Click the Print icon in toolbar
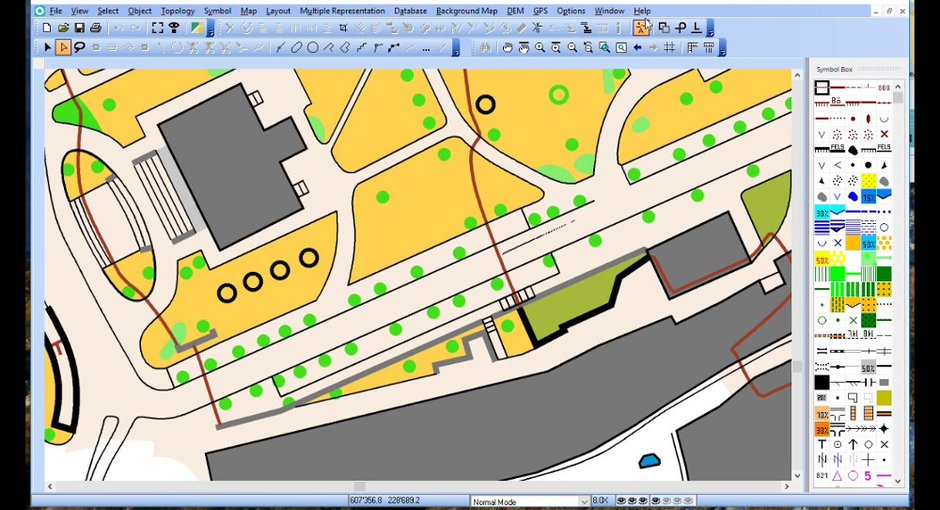The width and height of the screenshot is (940, 510). point(95,28)
